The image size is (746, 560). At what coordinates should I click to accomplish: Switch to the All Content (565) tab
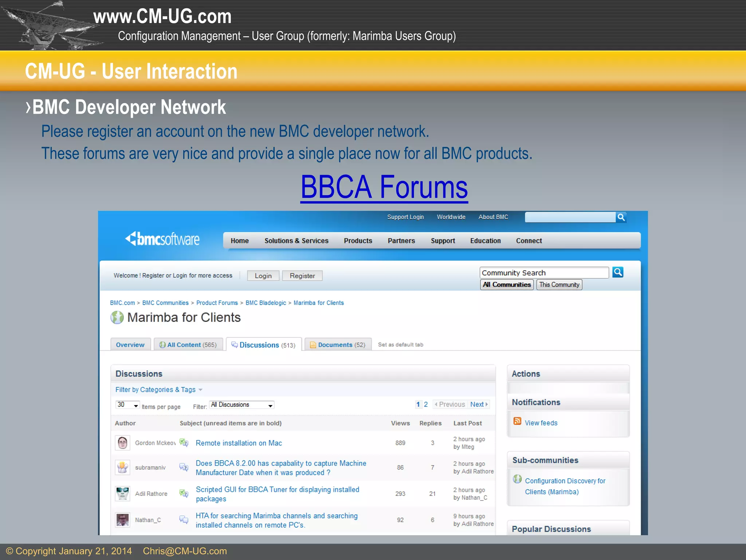point(188,345)
